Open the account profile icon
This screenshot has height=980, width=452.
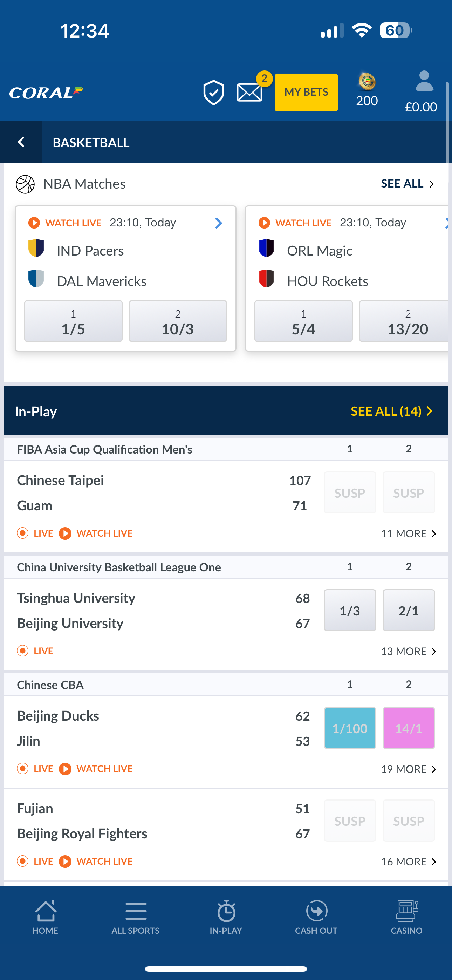(424, 81)
